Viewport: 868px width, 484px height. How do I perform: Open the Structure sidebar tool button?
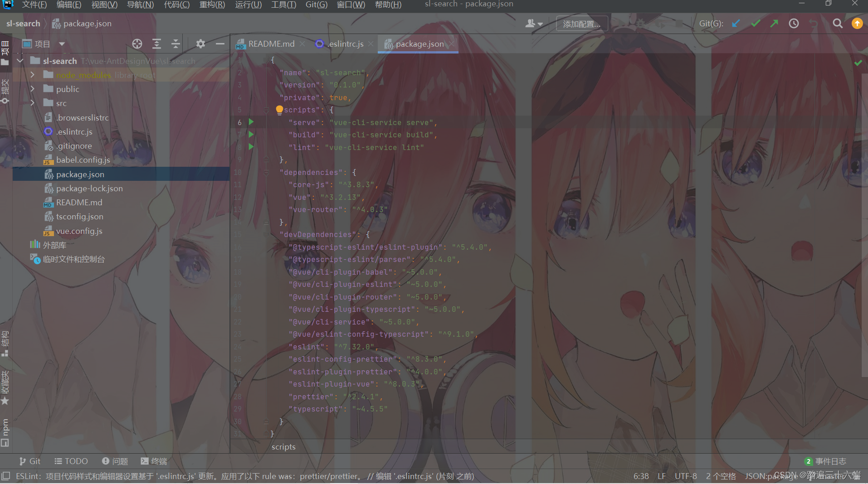(5, 344)
